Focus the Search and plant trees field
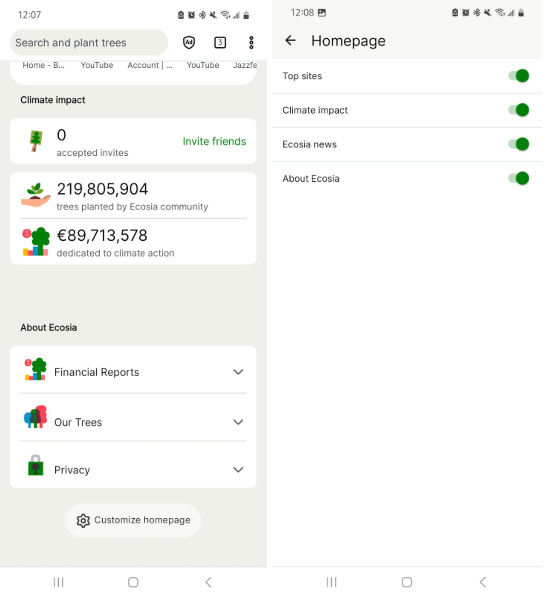Image resolution: width=546 pixels, height=601 pixels. point(89,43)
